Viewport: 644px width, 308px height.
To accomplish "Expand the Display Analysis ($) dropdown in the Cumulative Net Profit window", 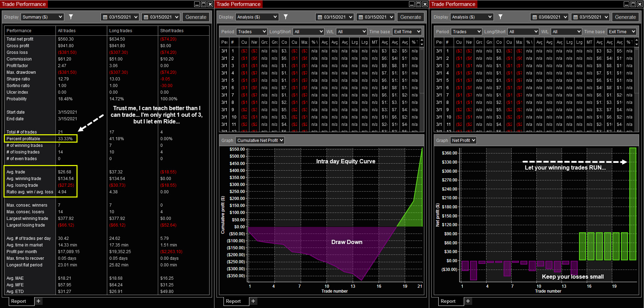I will pos(257,17).
